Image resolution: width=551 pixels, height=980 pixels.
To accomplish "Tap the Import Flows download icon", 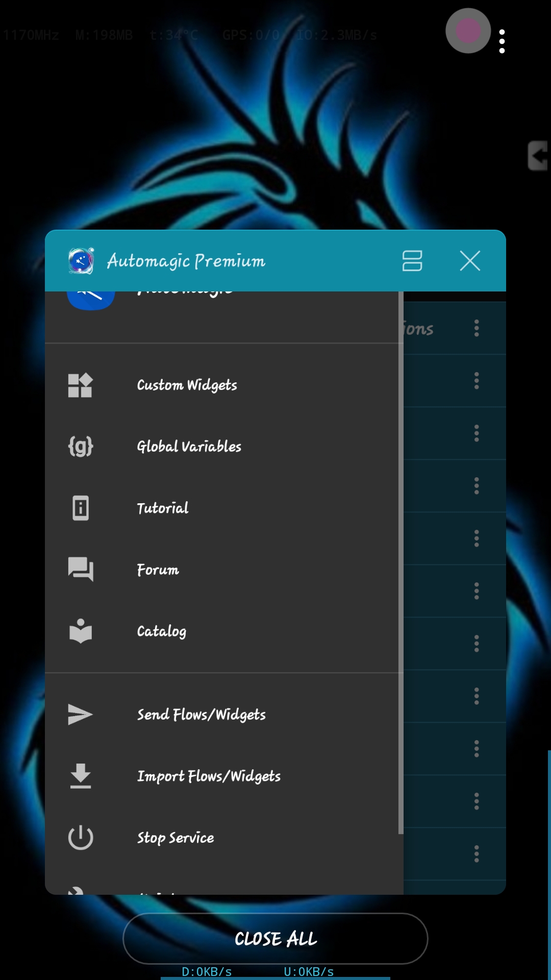I will coord(81,776).
